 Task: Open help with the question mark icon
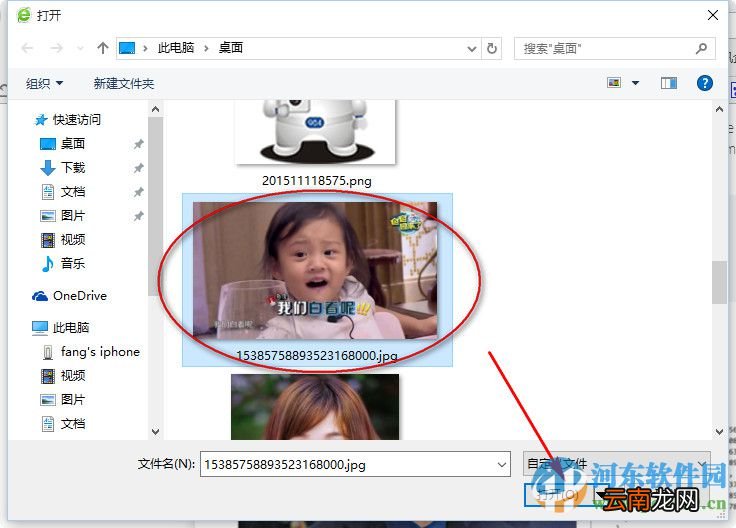click(705, 83)
